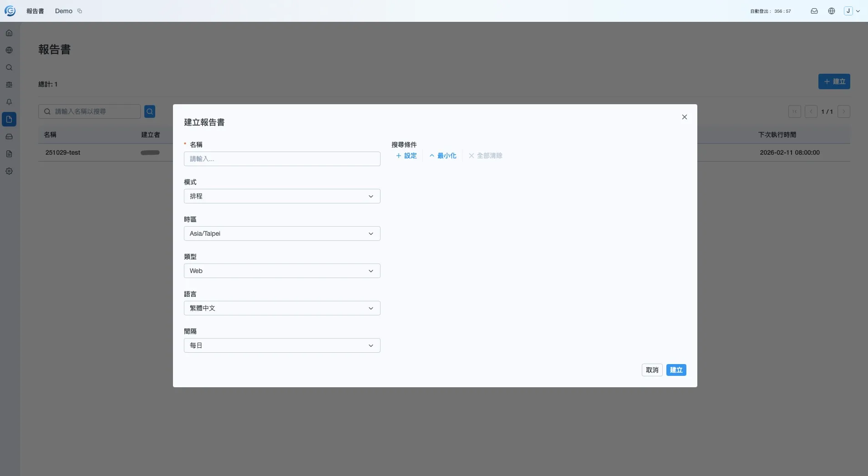
Task: Open the globe icon in left sidebar
Action: (9, 50)
